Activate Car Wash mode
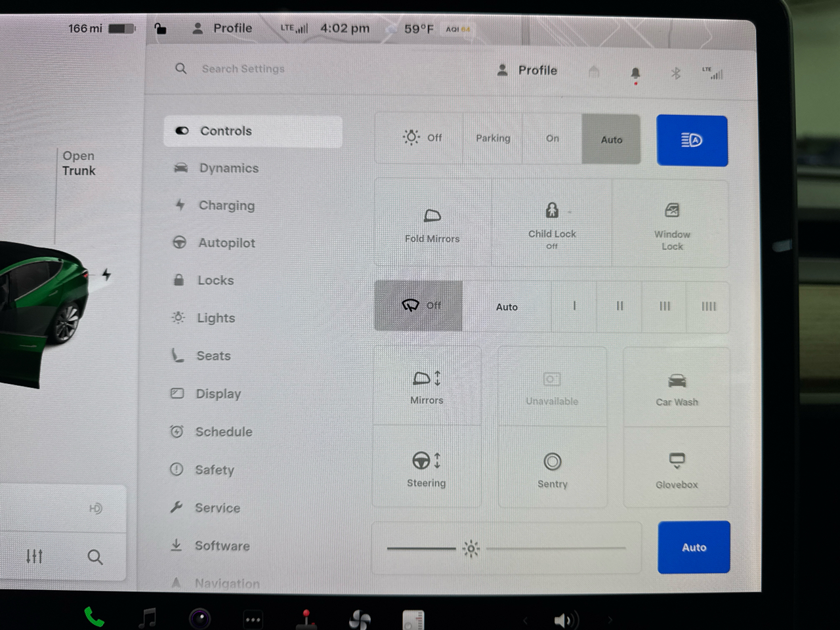The height and width of the screenshot is (630, 840). pos(677,388)
